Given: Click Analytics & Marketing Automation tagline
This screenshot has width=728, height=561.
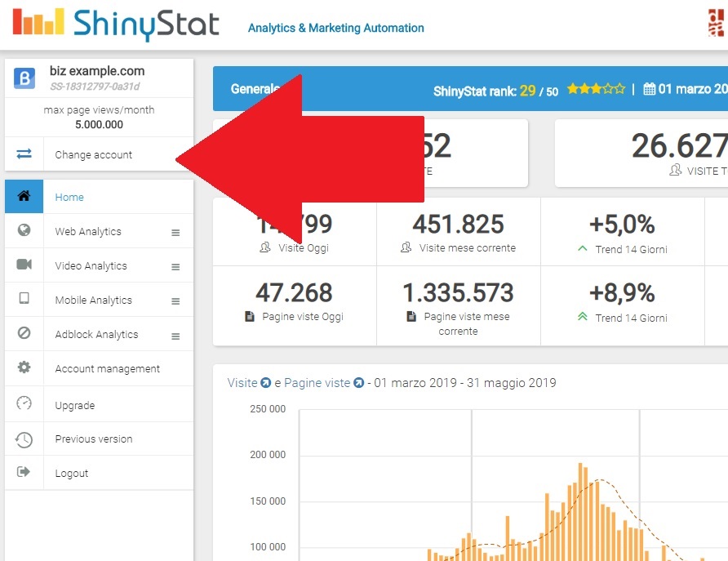Looking at the screenshot, I should coord(335,28).
